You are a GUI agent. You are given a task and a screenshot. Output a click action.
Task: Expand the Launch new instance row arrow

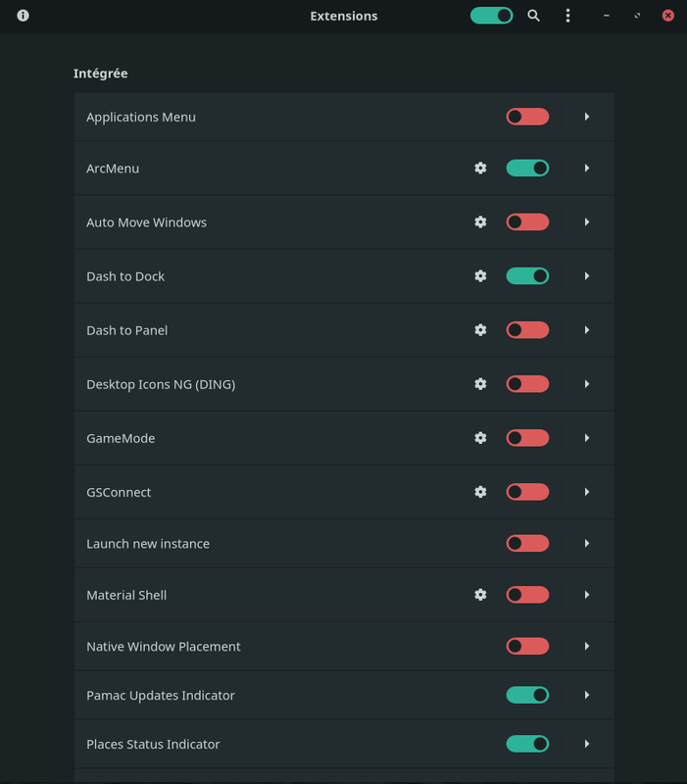587,544
